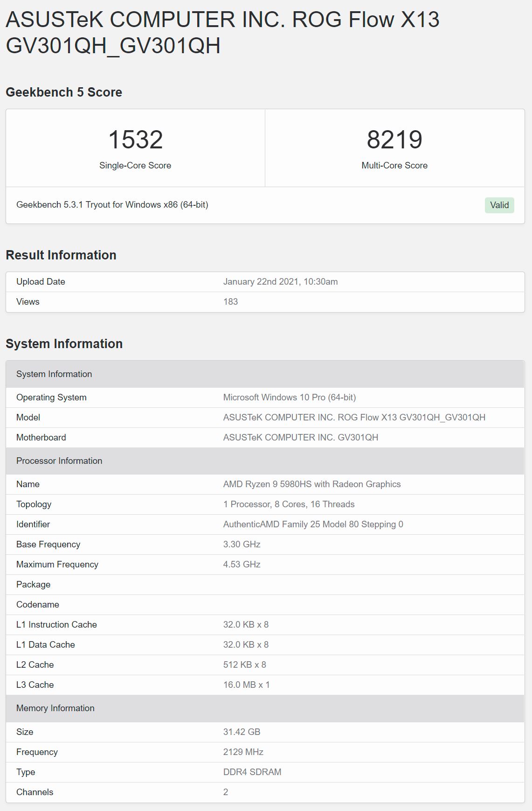The height and width of the screenshot is (811, 532).
Task: Click the Multi-Core Score label
Action: point(394,166)
